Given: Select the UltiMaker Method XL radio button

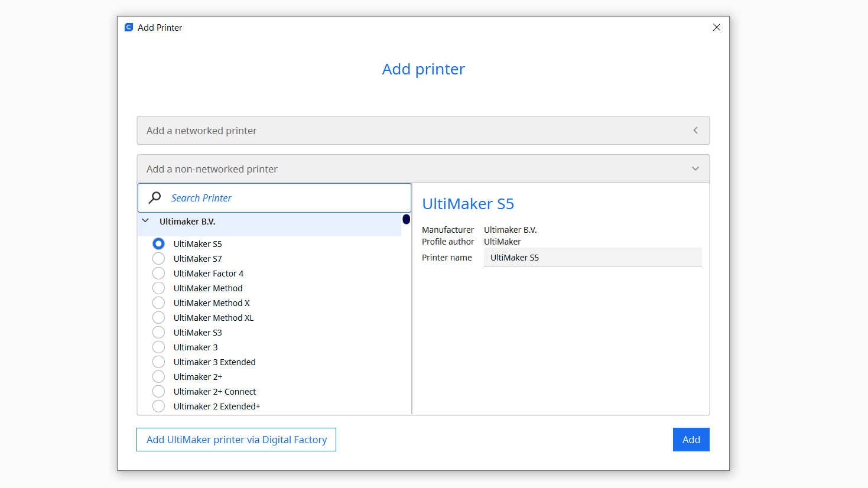Looking at the screenshot, I should coord(158,317).
